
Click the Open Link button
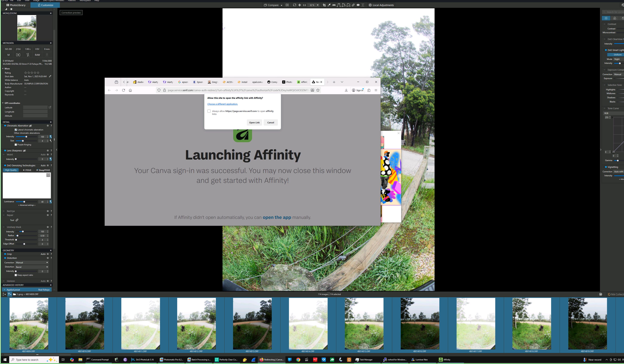pyautogui.click(x=254, y=122)
